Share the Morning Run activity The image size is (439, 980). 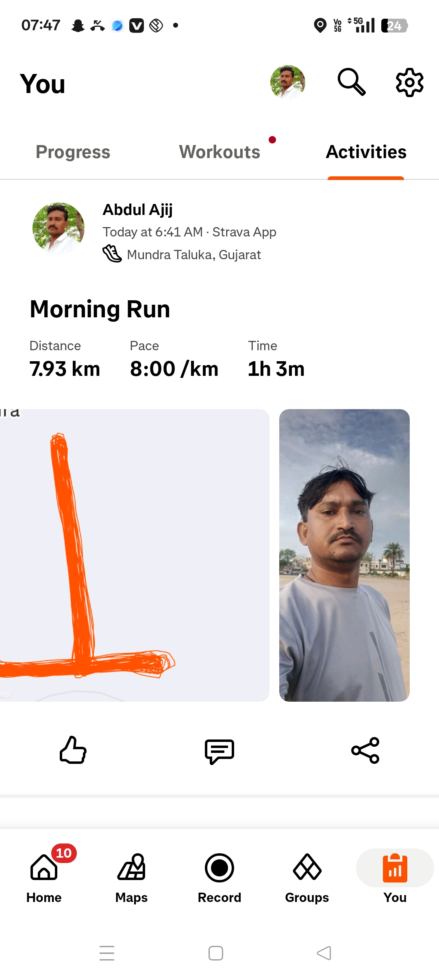(x=365, y=750)
